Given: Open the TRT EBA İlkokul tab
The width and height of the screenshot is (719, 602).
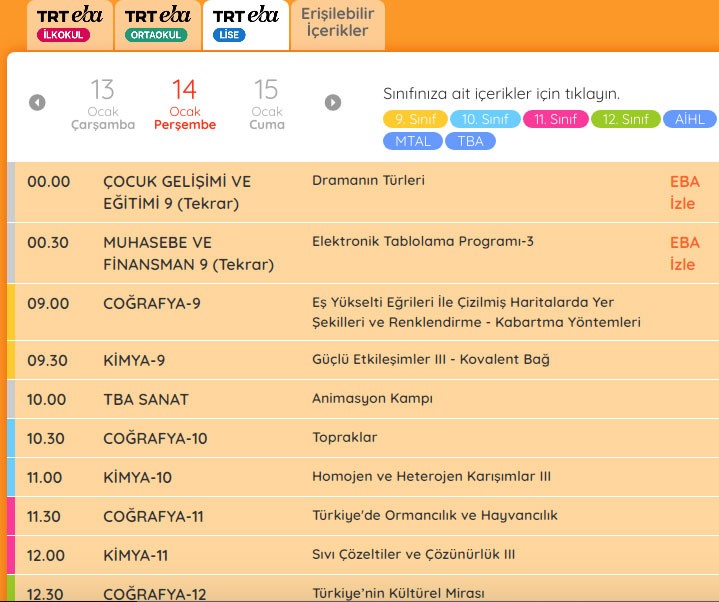Looking at the screenshot, I should point(62,25).
